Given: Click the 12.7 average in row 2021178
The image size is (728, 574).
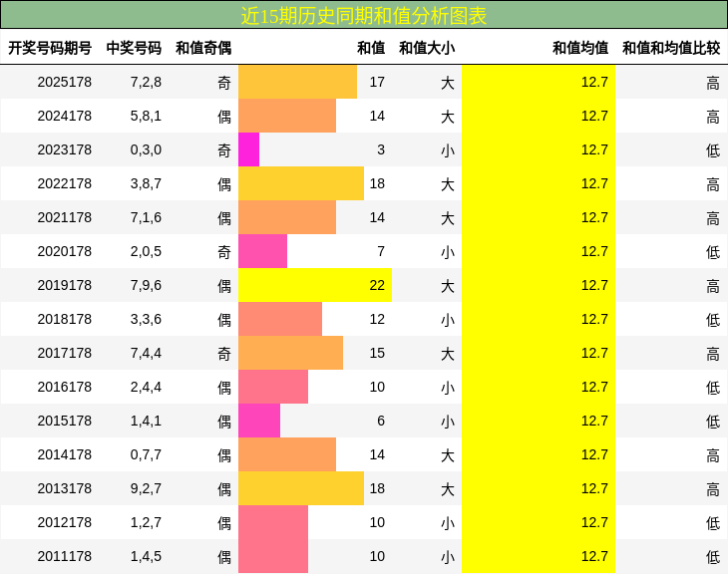Looking at the screenshot, I should point(594,217).
